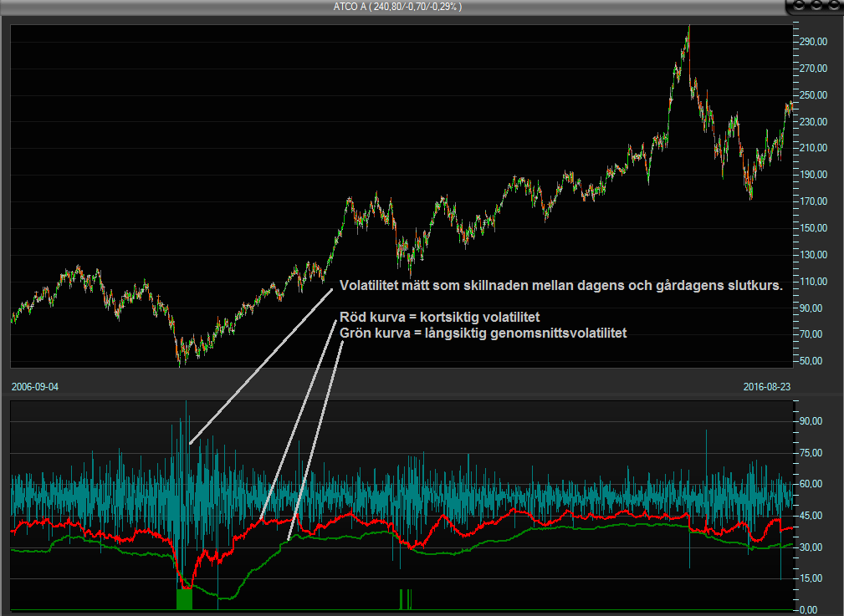The width and height of the screenshot is (844, 616).
Task: Click the cluster of thin green signal bars
Action: pyautogui.click(x=406, y=598)
